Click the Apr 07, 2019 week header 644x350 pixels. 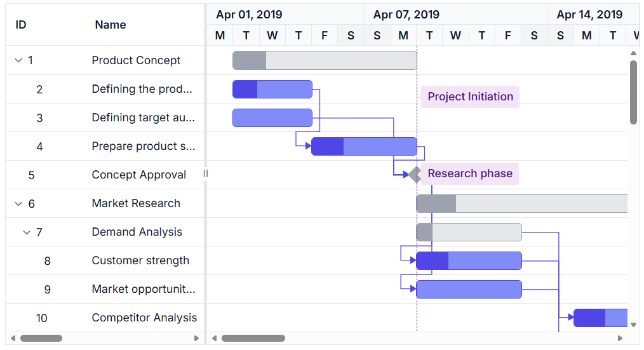coord(455,15)
